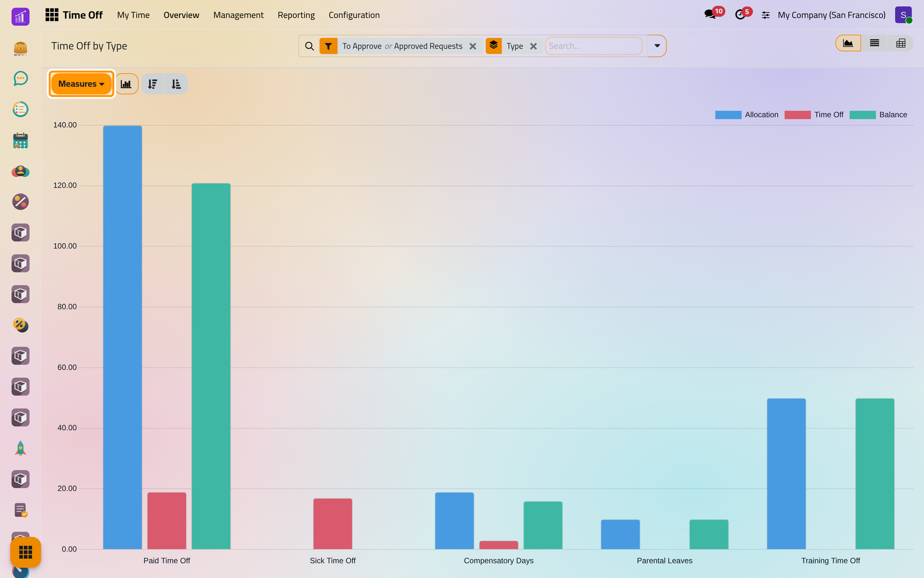Open the Management menu
This screenshot has width=924, height=578.
click(238, 15)
